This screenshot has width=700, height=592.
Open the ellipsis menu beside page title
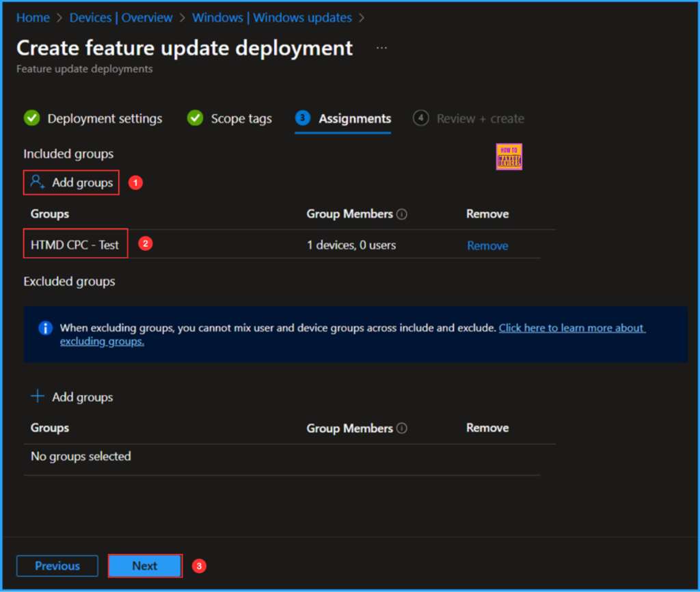click(x=381, y=49)
